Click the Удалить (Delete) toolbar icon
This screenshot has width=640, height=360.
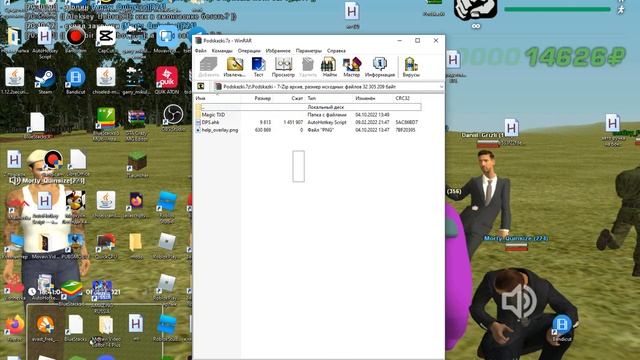[x=308, y=67]
